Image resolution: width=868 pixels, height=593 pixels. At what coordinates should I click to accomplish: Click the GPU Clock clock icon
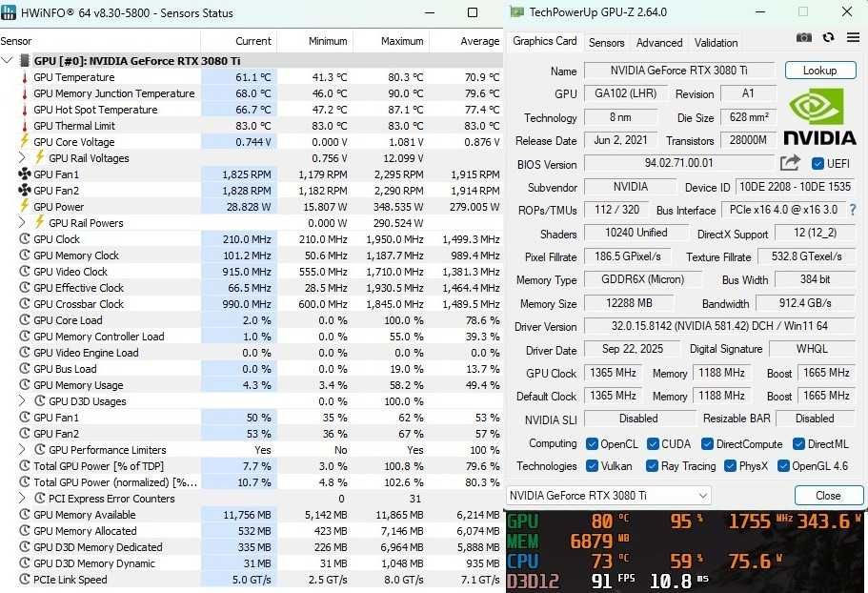tap(25, 238)
